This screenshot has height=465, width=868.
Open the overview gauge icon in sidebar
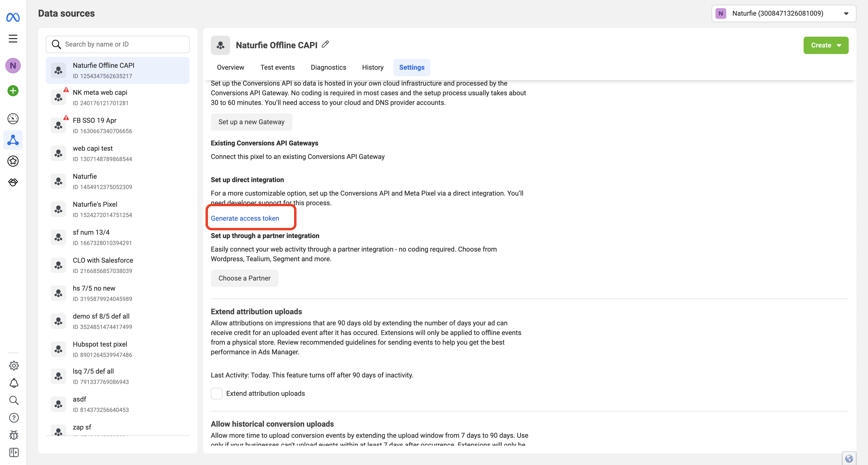point(13,119)
